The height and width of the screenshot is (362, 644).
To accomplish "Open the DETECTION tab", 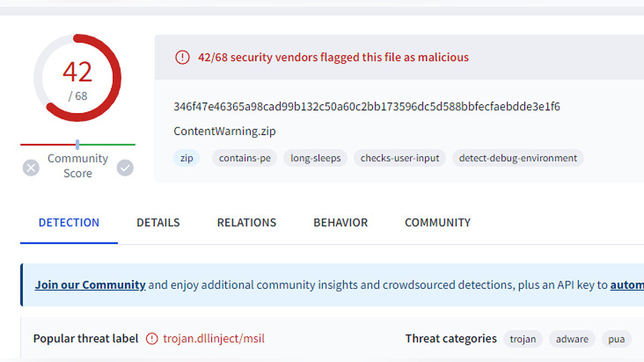I will point(69,223).
